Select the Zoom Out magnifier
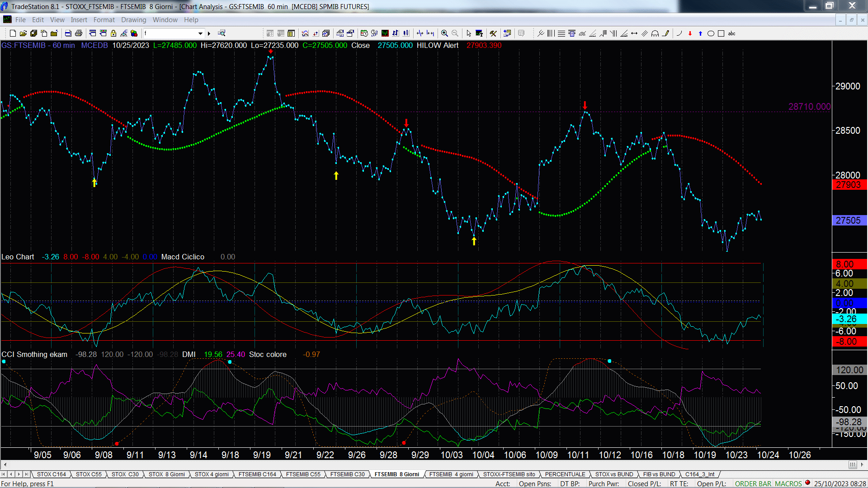The height and width of the screenshot is (488, 868). (455, 33)
